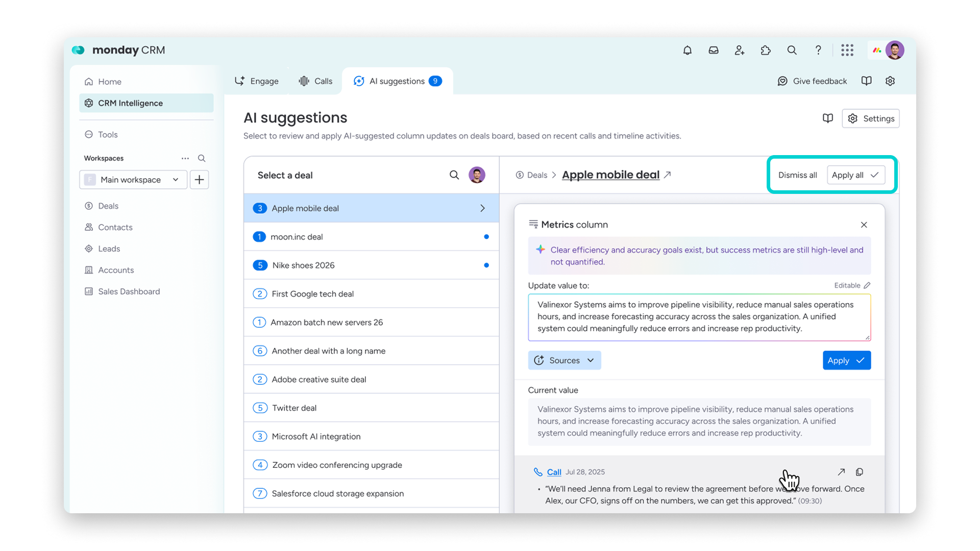Copy the call quote with the copy icon
The image size is (980, 551).
click(x=860, y=472)
